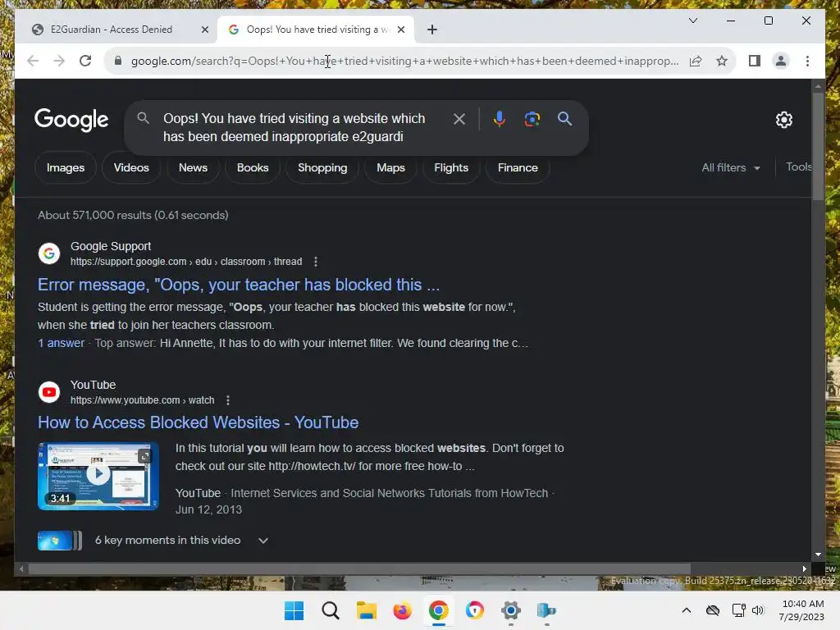Open Windows taskbar Search

[x=330, y=610]
